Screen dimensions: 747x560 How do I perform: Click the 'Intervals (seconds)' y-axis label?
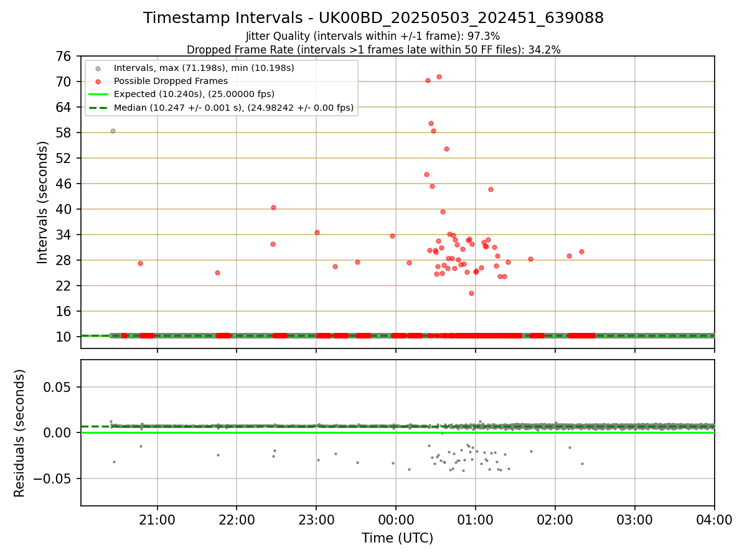(42, 202)
